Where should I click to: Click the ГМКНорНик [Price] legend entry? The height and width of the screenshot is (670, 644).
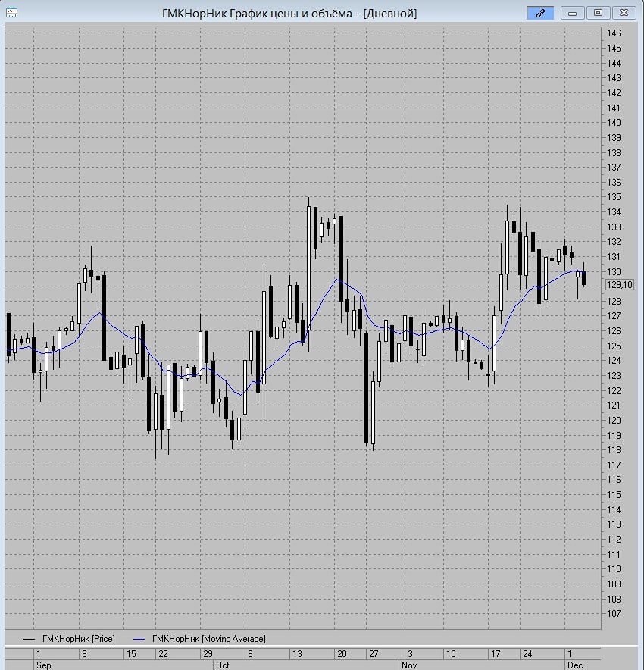coord(69,639)
